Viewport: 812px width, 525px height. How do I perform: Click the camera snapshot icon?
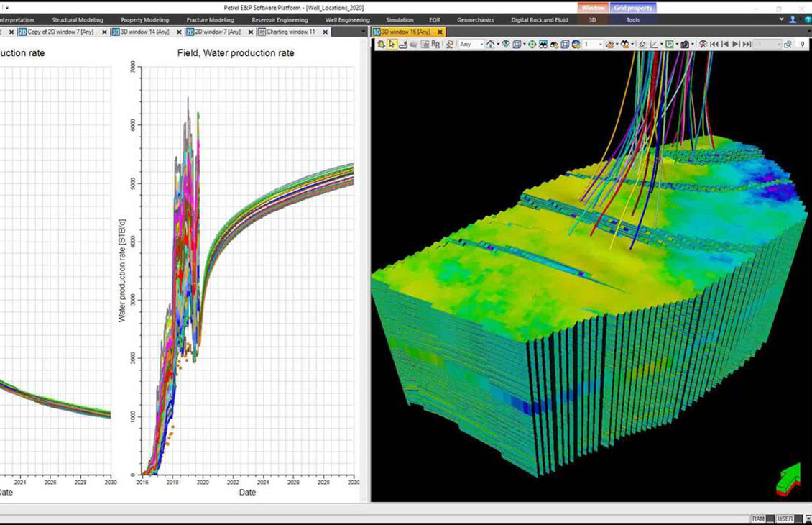pos(684,43)
